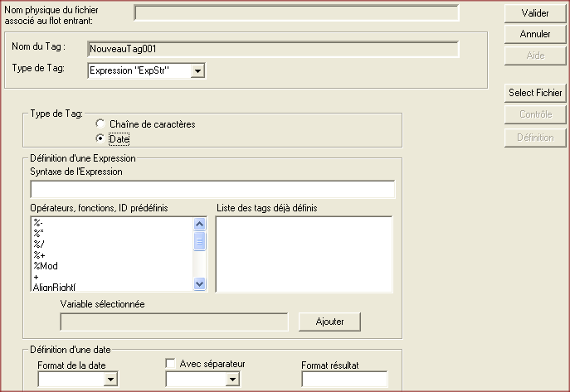Image resolution: width=570 pixels, height=392 pixels.
Task: Click the Select Fichier button
Action: tap(535, 93)
